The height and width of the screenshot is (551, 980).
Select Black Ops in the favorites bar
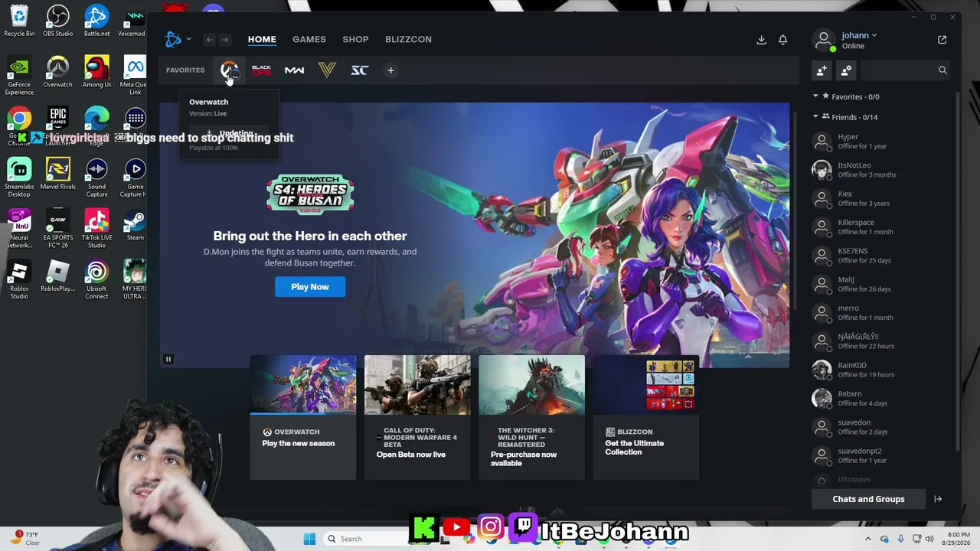(262, 70)
